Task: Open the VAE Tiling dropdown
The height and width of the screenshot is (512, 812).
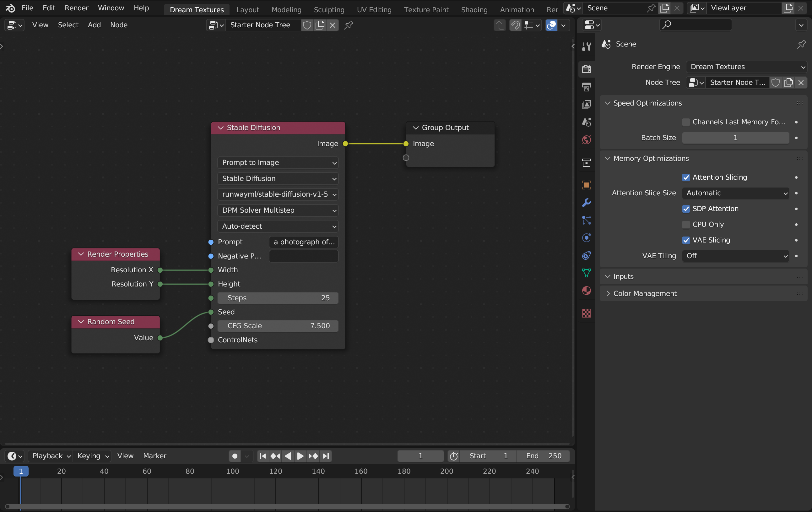Action: click(735, 256)
